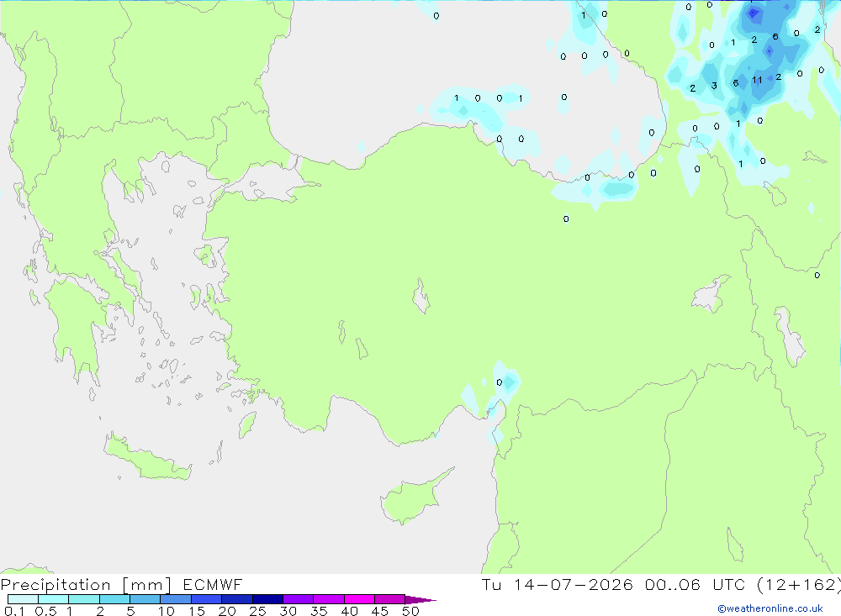This screenshot has height=616, width=841.
Task: Click the '0.1' legend scale label
Action: 14,611
